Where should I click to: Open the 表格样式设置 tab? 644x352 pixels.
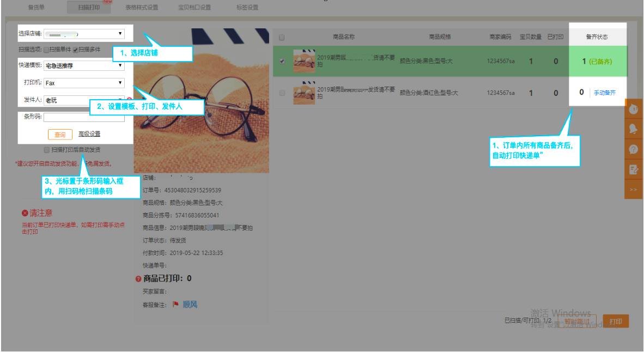141,8
